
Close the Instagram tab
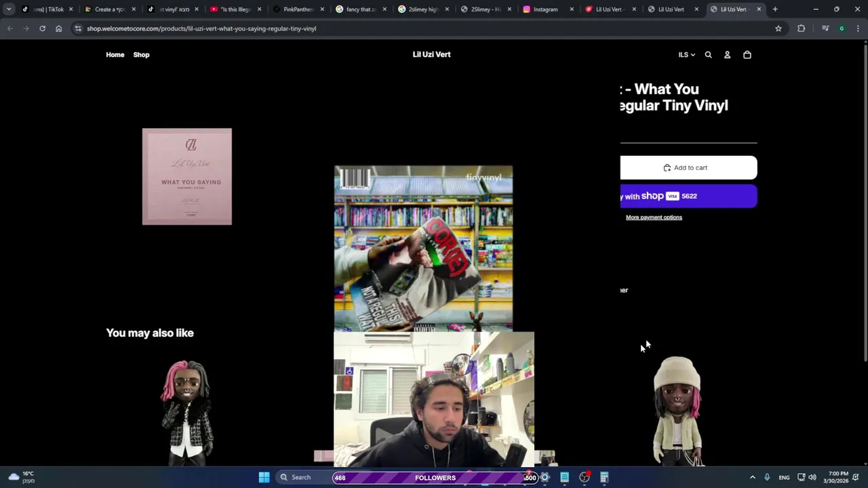click(x=572, y=9)
